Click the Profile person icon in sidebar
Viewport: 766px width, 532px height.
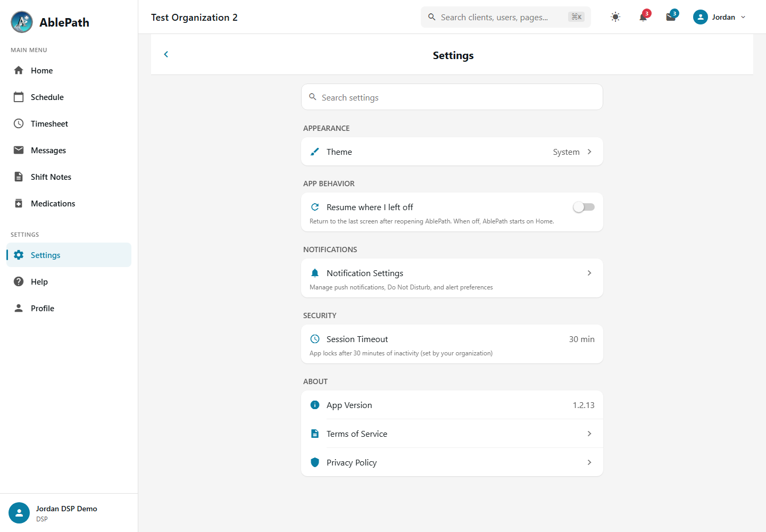(19, 308)
